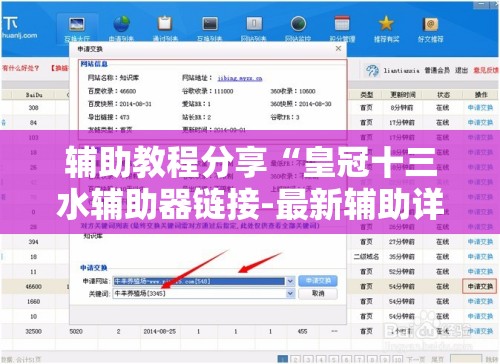
Task: Select the 申请网站 combo box field
Action: pos(204,281)
